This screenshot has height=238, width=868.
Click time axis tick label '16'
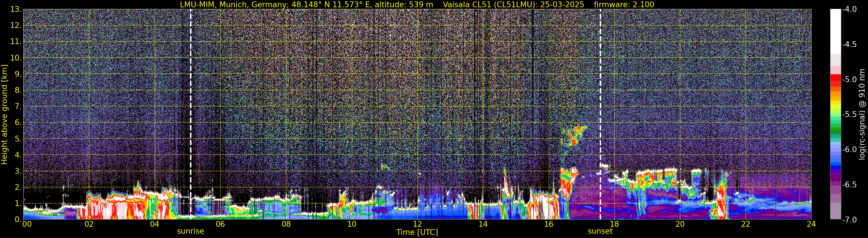point(548,224)
